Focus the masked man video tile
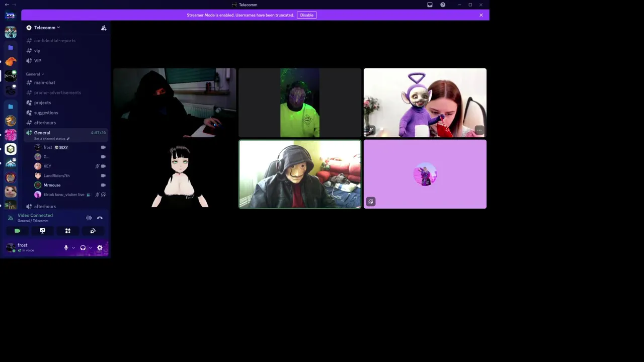This screenshot has width=644, height=362. [x=300, y=174]
